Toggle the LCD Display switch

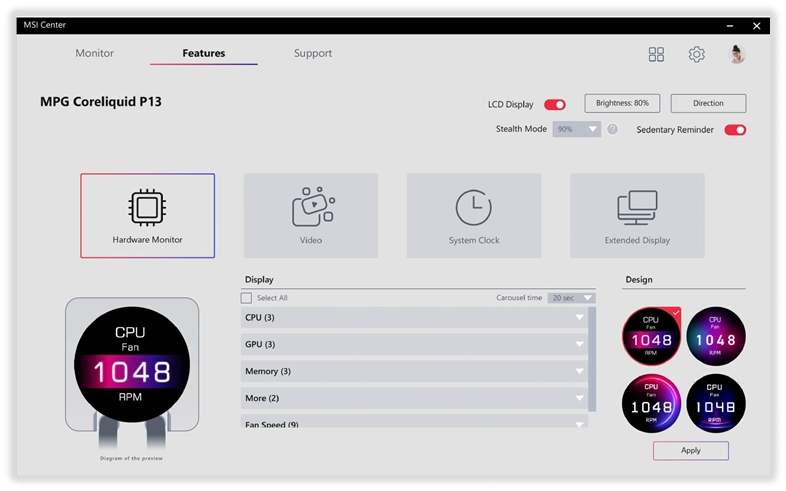pyautogui.click(x=555, y=104)
